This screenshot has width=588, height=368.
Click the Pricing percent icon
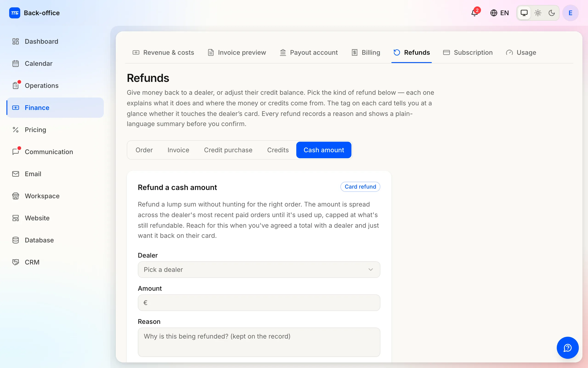16,130
